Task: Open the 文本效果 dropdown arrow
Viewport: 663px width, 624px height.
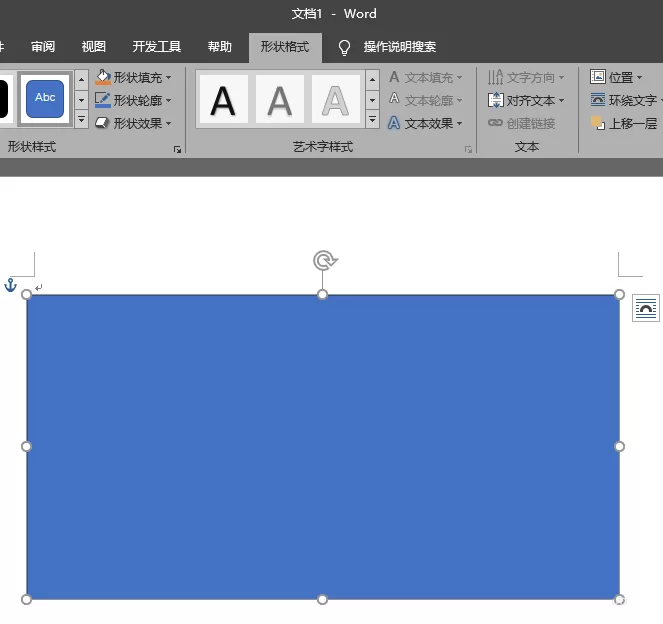Action: [460, 123]
